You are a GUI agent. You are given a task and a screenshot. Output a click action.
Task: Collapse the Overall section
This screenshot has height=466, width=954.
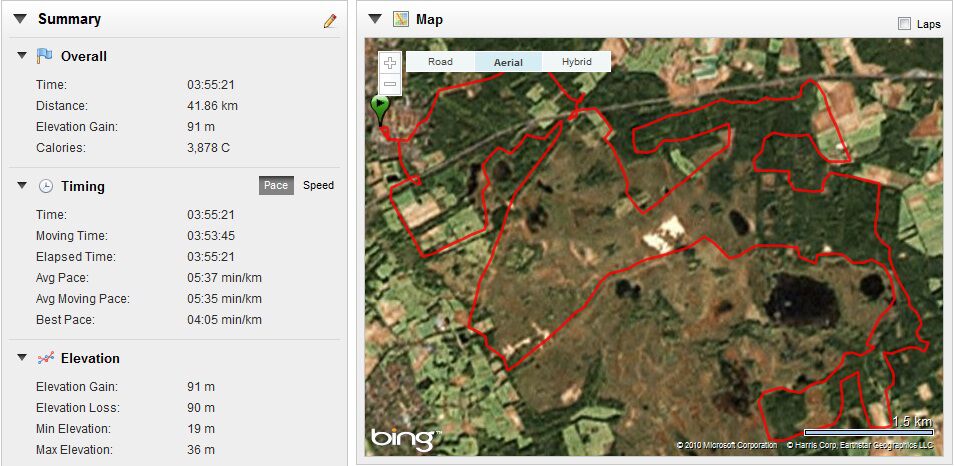(x=22, y=57)
